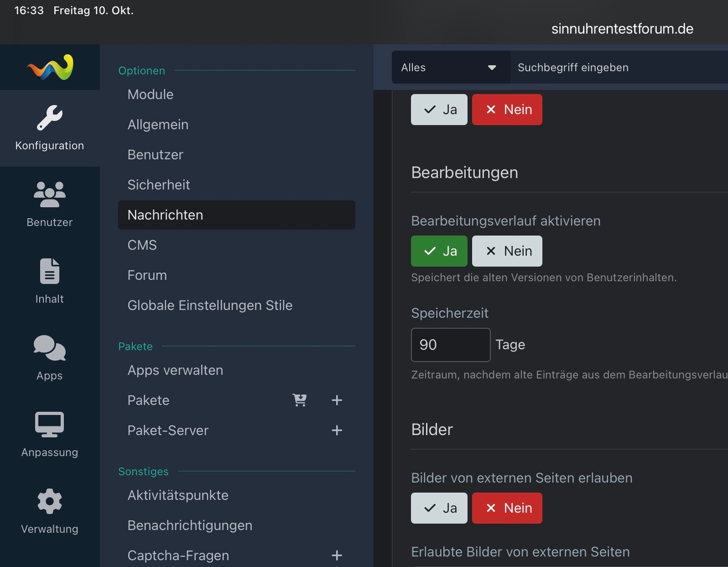Open the Anpassung monitor section

50,434
